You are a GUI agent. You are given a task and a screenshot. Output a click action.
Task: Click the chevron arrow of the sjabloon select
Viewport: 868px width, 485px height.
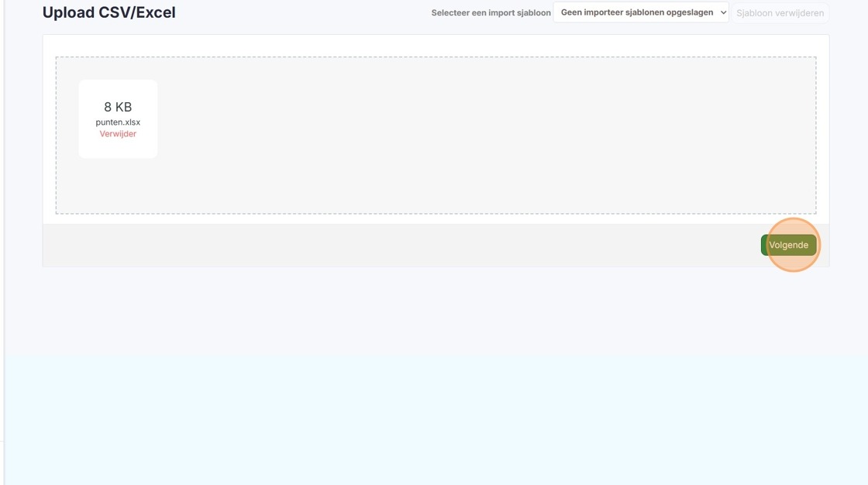coord(723,12)
